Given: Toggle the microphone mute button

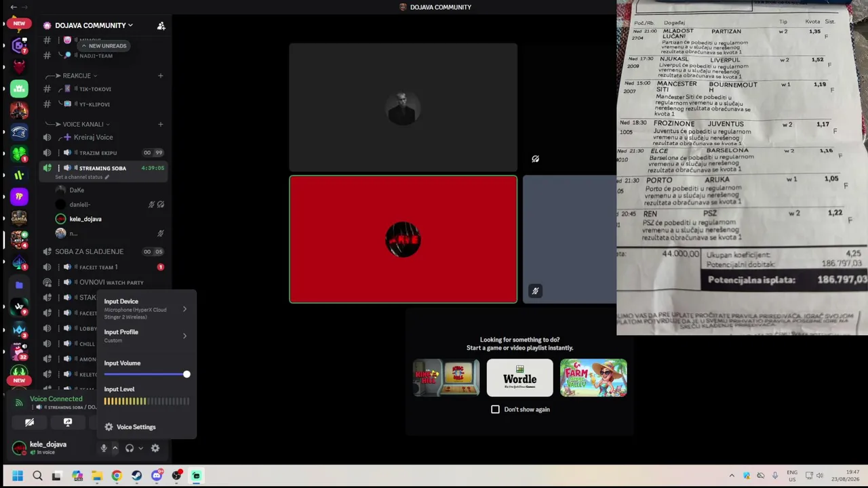Looking at the screenshot, I should (104, 448).
